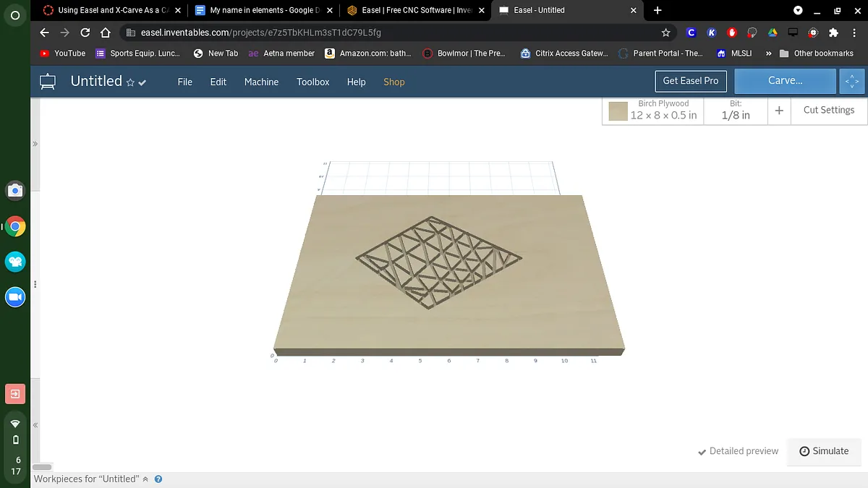Open the Easel home logo icon
Viewport: 868px width, 488px height.
point(48,82)
